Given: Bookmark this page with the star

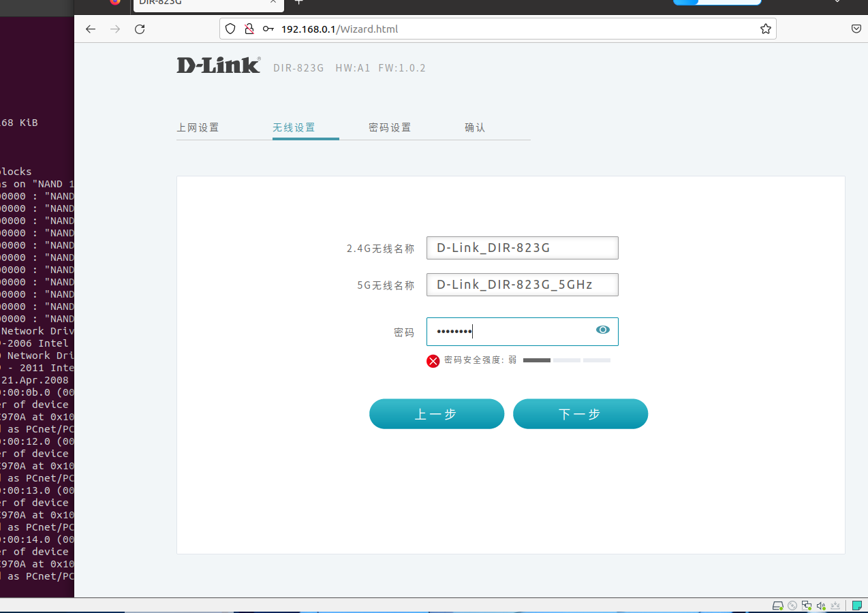Looking at the screenshot, I should 766,29.
